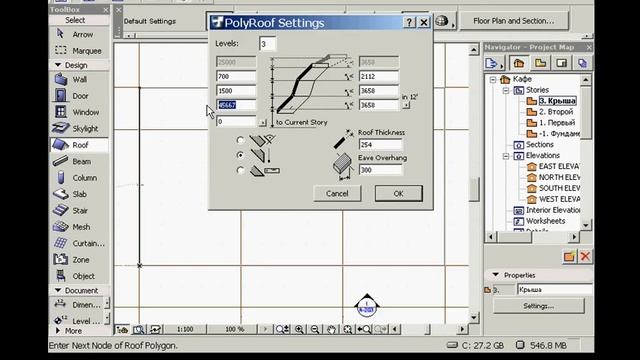The width and height of the screenshot is (640, 360).
Task: Collapse the Elevations tree node
Action: pyautogui.click(x=506, y=156)
